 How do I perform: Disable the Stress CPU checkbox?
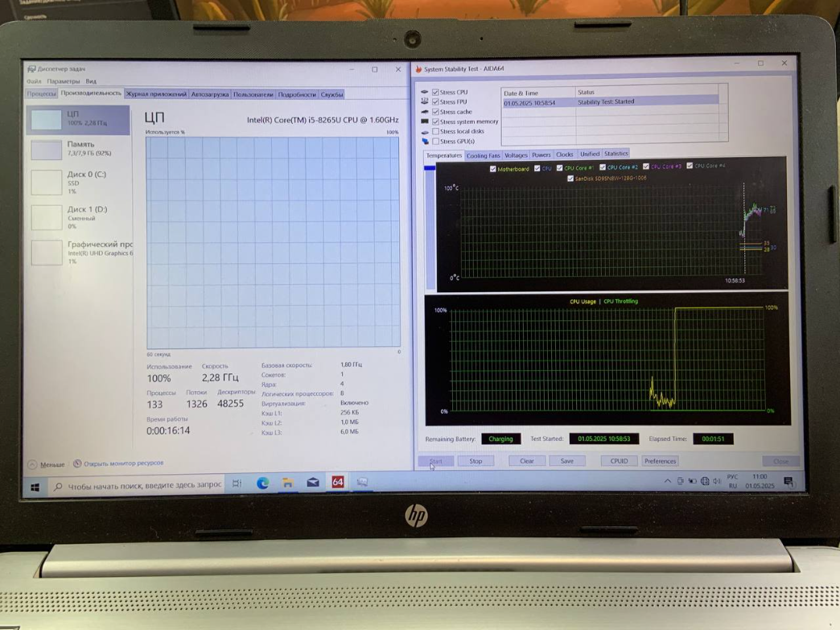click(x=435, y=93)
